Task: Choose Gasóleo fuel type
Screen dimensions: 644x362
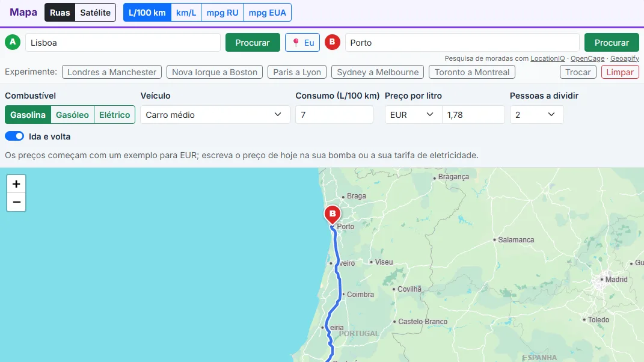Action: (x=72, y=115)
